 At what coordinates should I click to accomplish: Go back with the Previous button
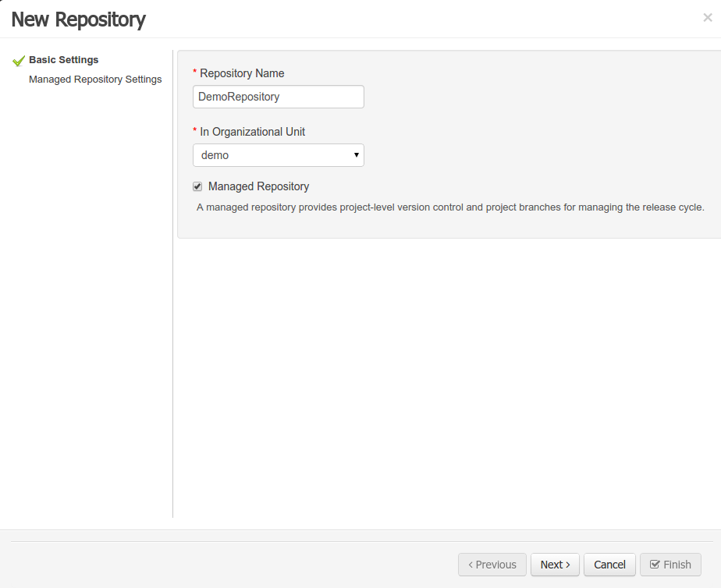coord(492,565)
